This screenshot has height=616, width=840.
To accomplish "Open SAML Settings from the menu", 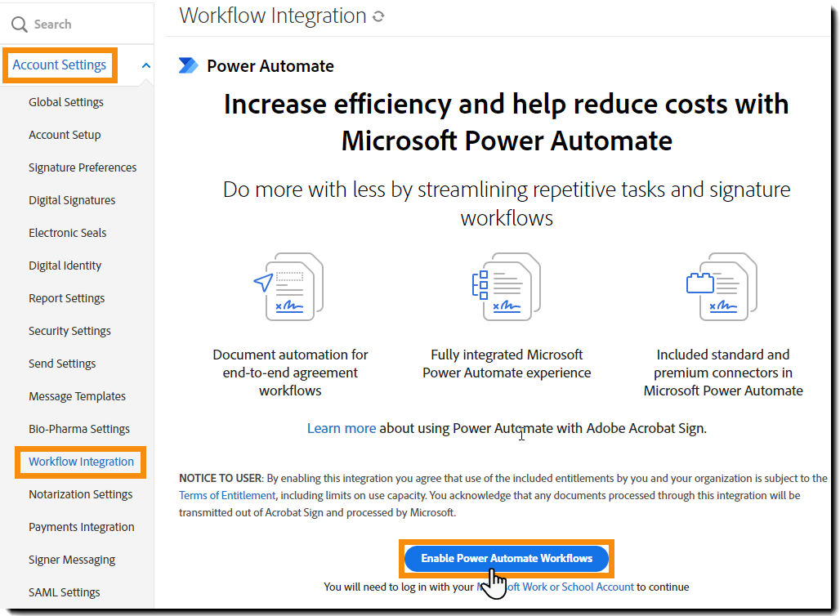I will (65, 591).
